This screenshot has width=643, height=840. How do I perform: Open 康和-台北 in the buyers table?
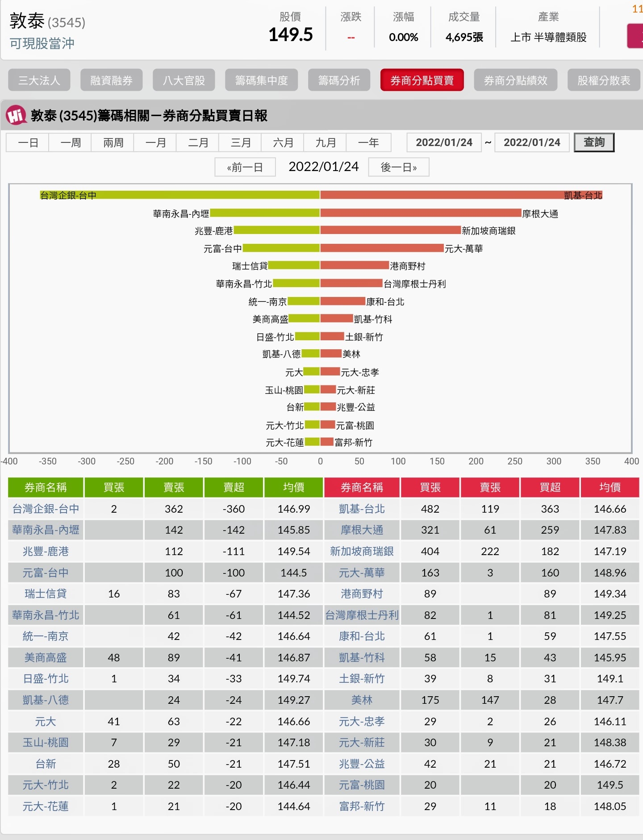(362, 636)
